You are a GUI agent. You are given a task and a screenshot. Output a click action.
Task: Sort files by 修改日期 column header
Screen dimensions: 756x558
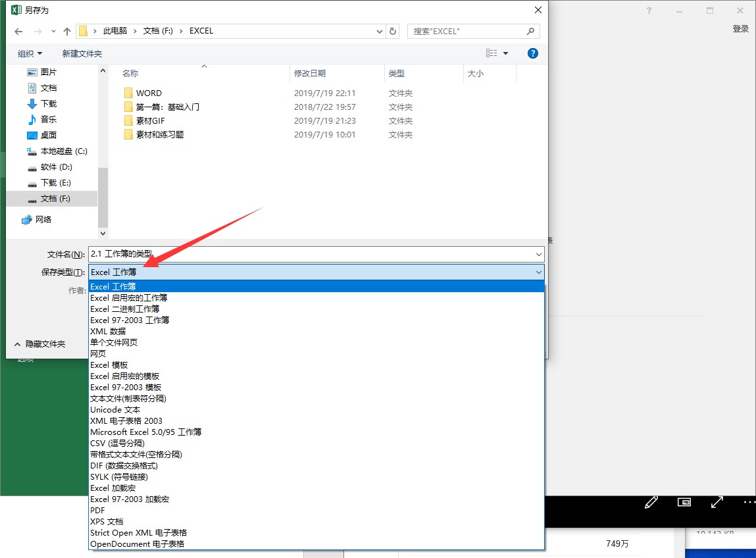(310, 74)
